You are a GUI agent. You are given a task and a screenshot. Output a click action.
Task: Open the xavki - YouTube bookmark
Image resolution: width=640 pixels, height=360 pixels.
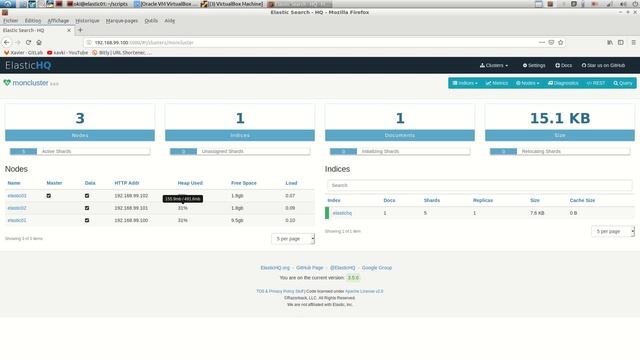[67, 53]
